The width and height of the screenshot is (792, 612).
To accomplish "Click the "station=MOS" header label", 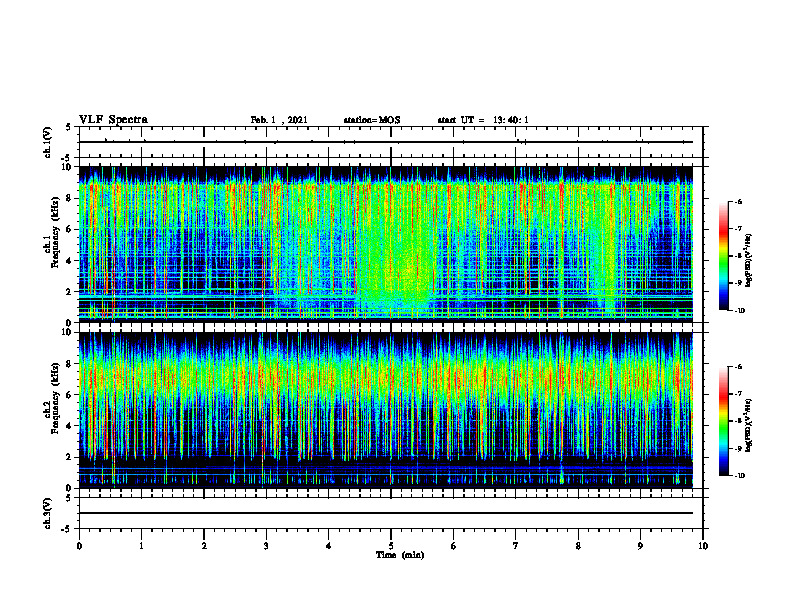I will 372,120.
